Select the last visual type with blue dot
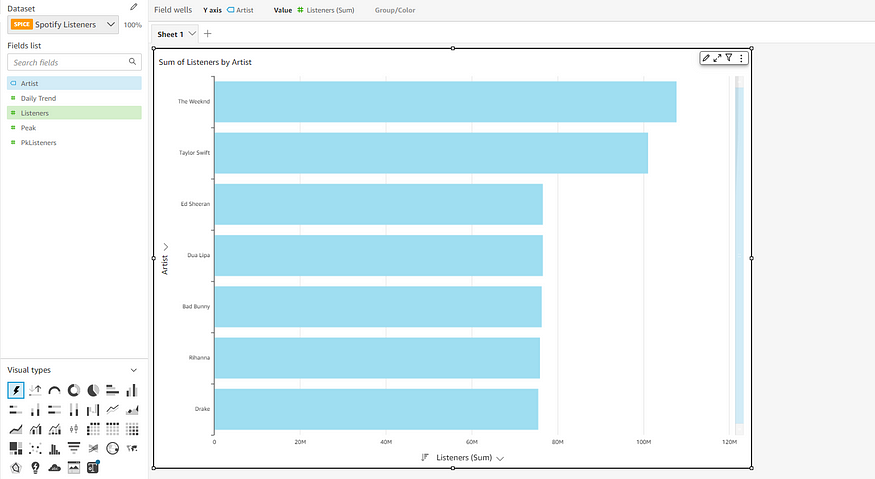Viewport: 875px width, 479px height. coord(93,467)
